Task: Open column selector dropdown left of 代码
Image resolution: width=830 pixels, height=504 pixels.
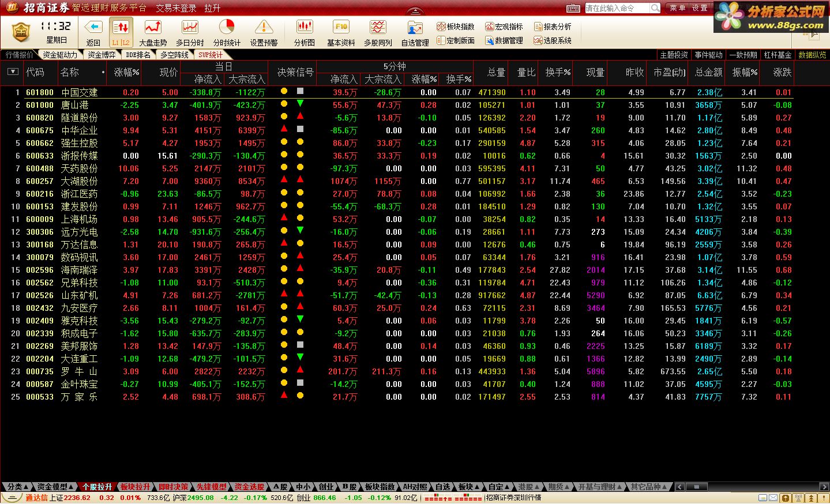Action: tap(13, 72)
